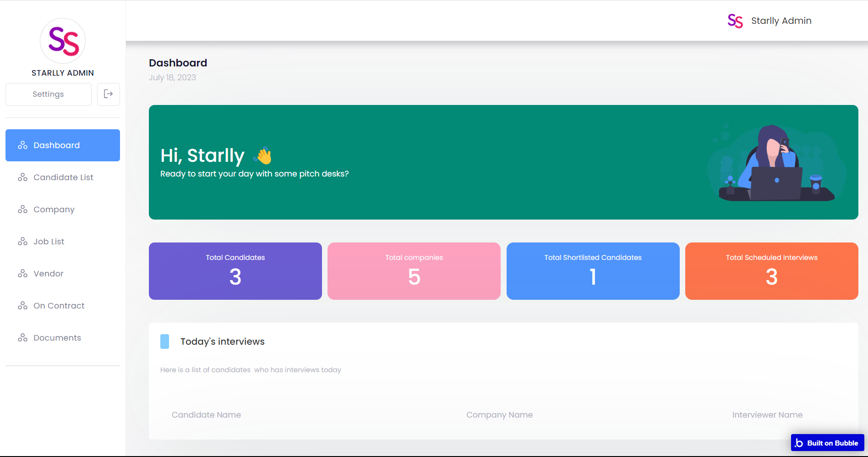The height and width of the screenshot is (457, 868).
Task: Click the Dashboard page title
Action: (x=178, y=63)
